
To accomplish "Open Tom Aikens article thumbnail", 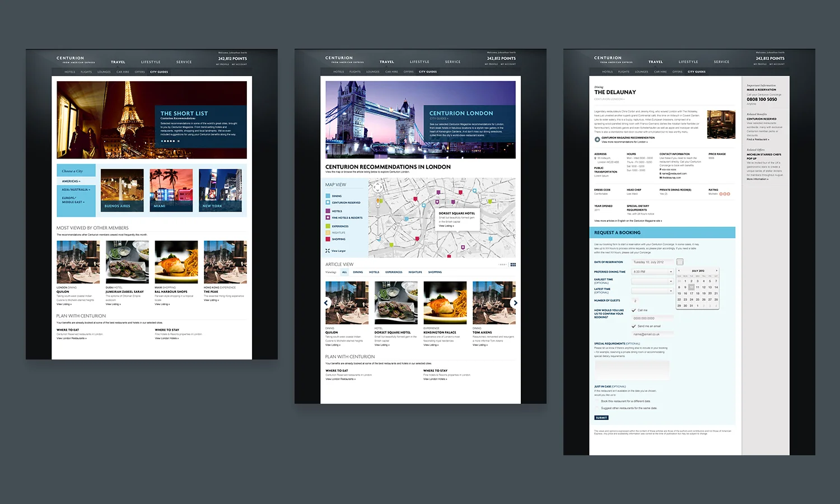I will pyautogui.click(x=494, y=303).
